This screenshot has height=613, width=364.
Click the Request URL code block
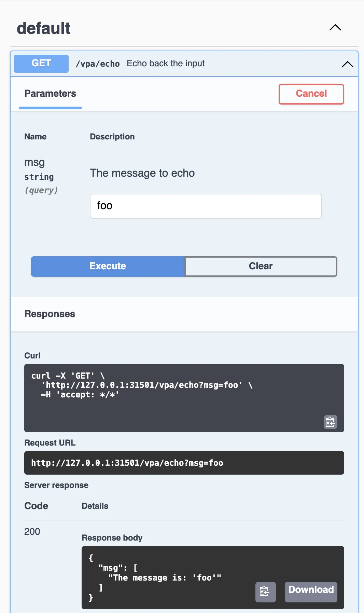tap(184, 463)
